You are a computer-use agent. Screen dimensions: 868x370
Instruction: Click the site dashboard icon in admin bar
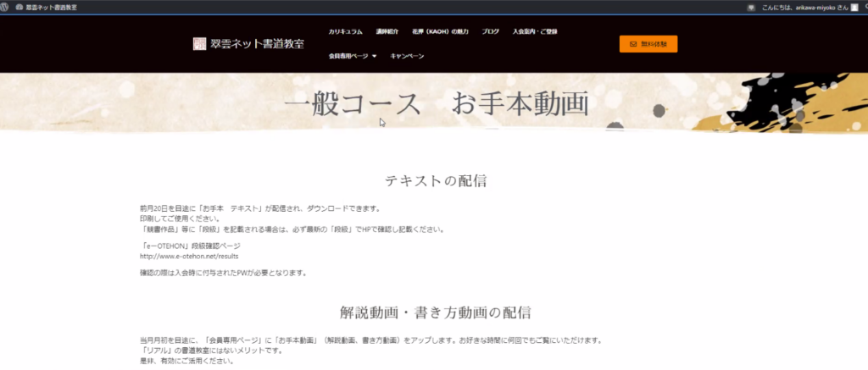pyautogui.click(x=19, y=7)
